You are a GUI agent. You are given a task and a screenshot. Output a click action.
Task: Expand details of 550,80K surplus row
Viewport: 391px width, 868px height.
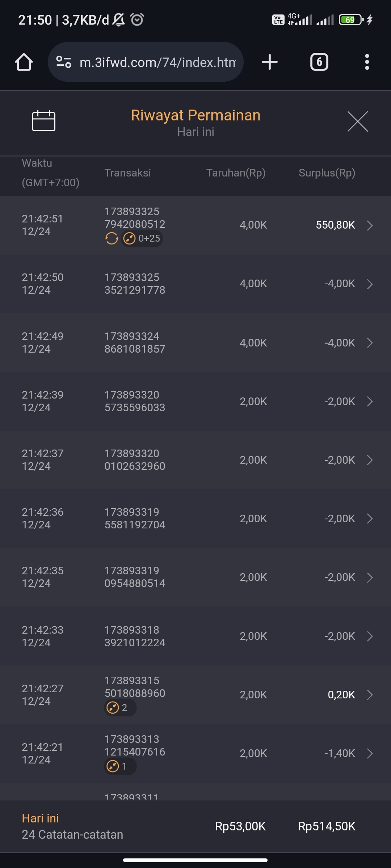pyautogui.click(x=370, y=225)
